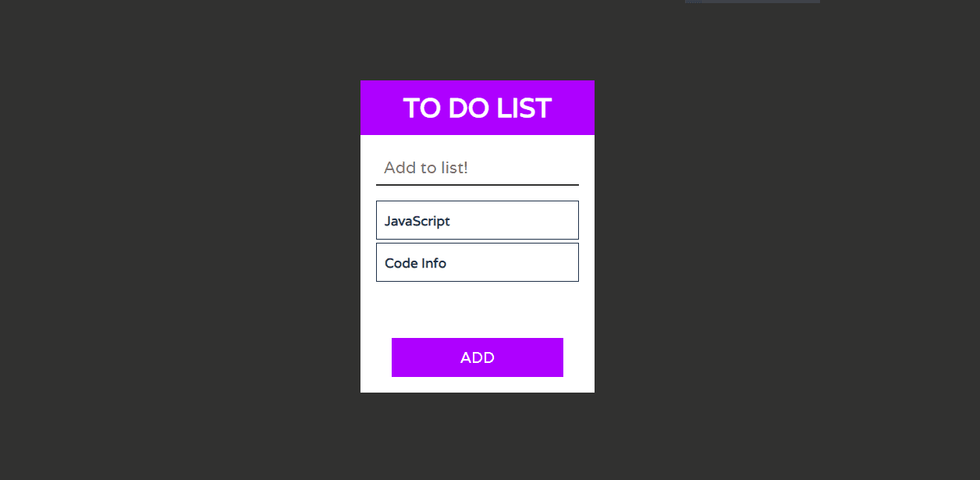Viewport: 980px width, 480px height.
Task: Click the border of the Code Info item
Action: [377, 262]
